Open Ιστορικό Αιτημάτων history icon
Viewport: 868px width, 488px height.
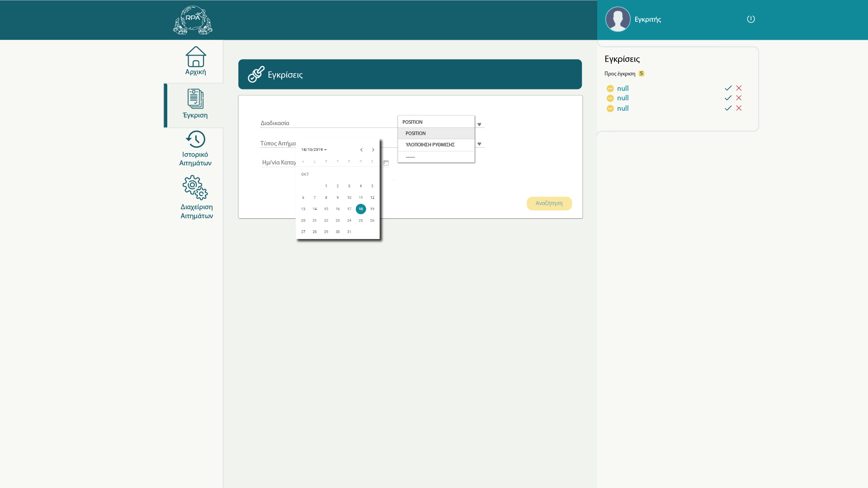point(195,139)
